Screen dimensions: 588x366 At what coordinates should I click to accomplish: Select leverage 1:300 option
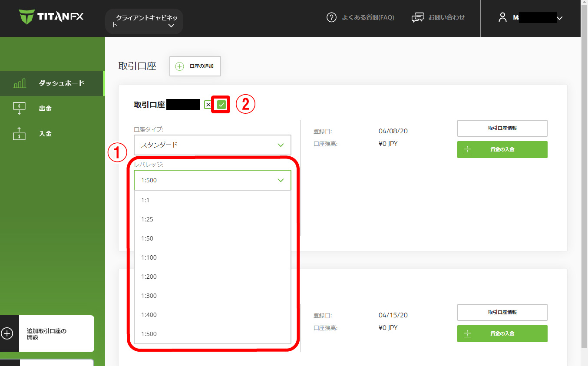point(212,296)
